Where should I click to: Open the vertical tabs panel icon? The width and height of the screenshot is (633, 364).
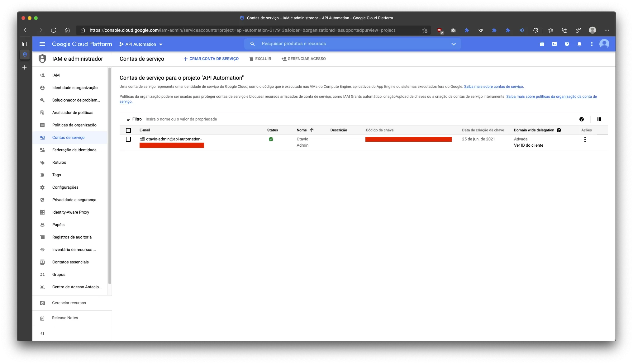[25, 44]
